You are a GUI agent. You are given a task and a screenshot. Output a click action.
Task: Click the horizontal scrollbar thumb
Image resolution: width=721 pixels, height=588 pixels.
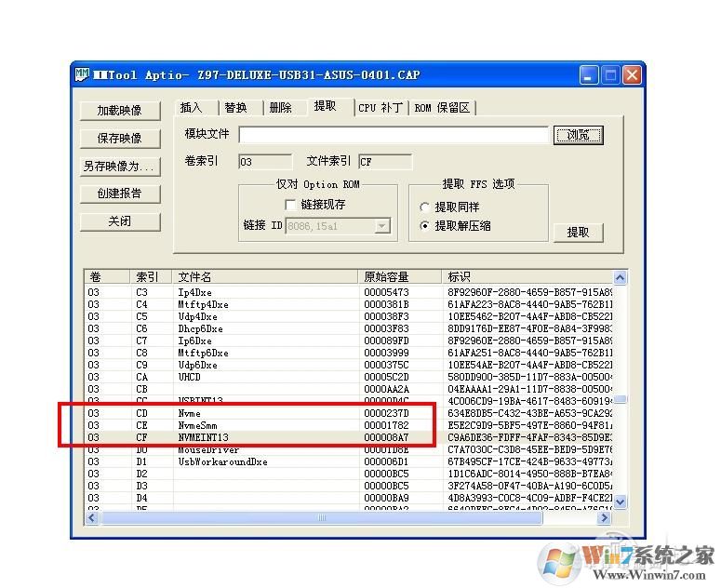click(x=322, y=518)
